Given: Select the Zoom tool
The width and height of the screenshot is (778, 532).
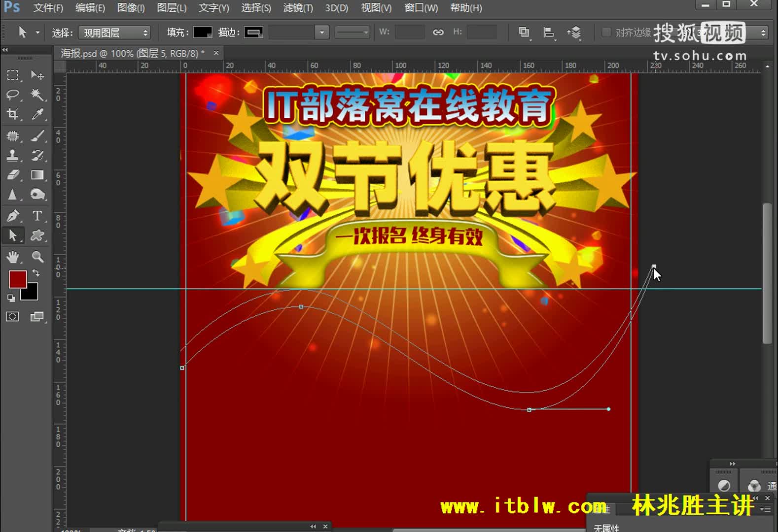Looking at the screenshot, I should (37, 257).
